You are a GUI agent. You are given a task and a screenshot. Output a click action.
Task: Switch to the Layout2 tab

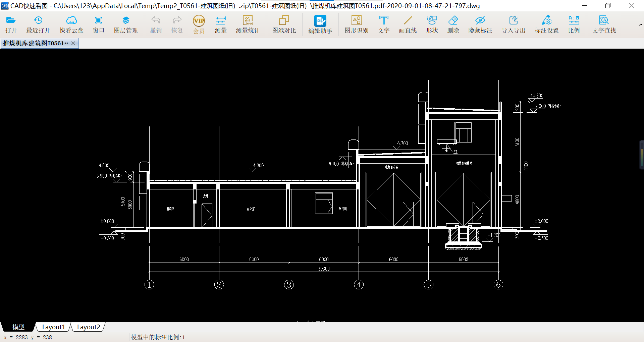[x=89, y=327]
